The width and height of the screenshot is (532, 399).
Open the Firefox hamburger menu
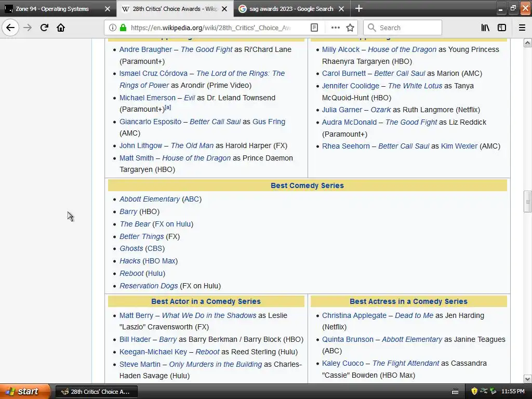click(522, 28)
